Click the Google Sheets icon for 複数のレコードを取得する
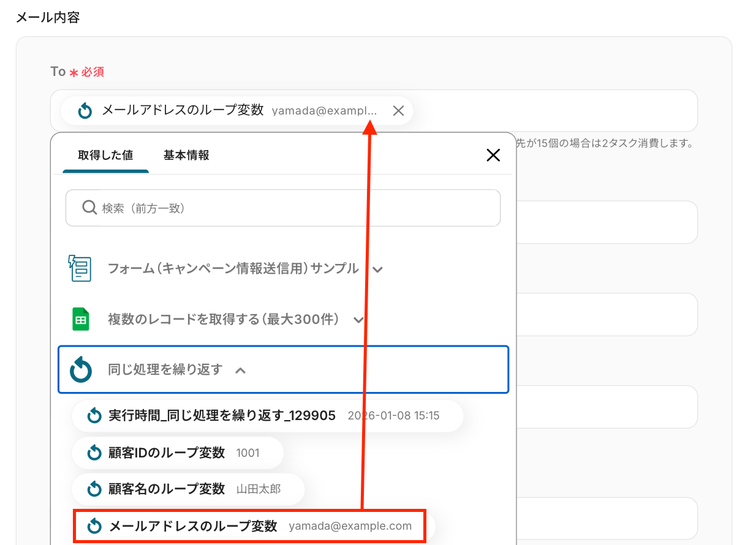This screenshot has height=545, width=756. 81,319
